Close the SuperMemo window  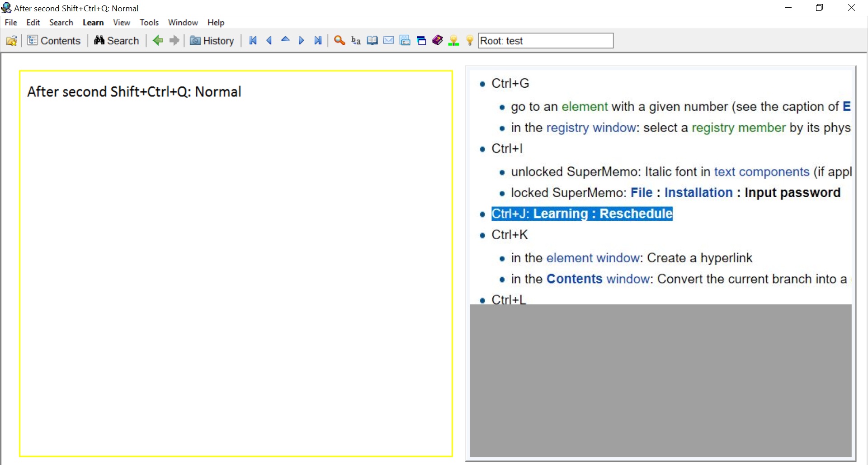[851, 8]
